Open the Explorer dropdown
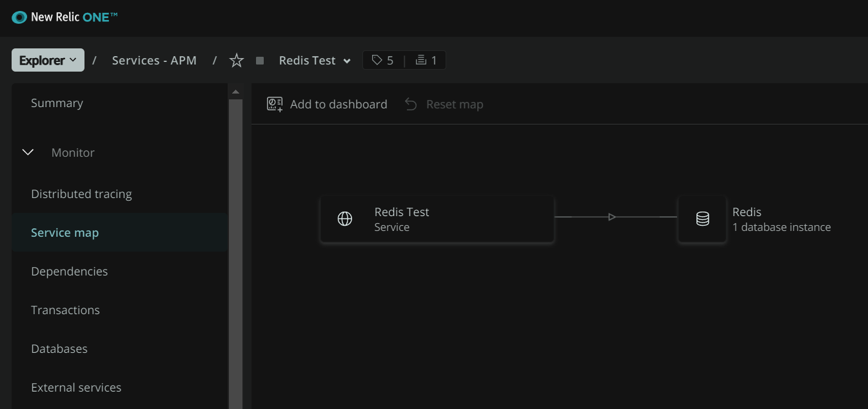868x409 pixels. click(x=48, y=61)
